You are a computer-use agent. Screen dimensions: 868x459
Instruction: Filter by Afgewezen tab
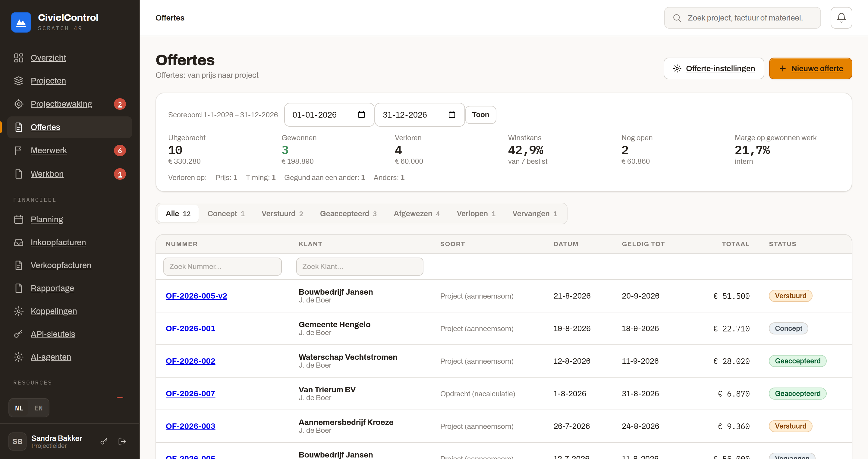coord(417,214)
